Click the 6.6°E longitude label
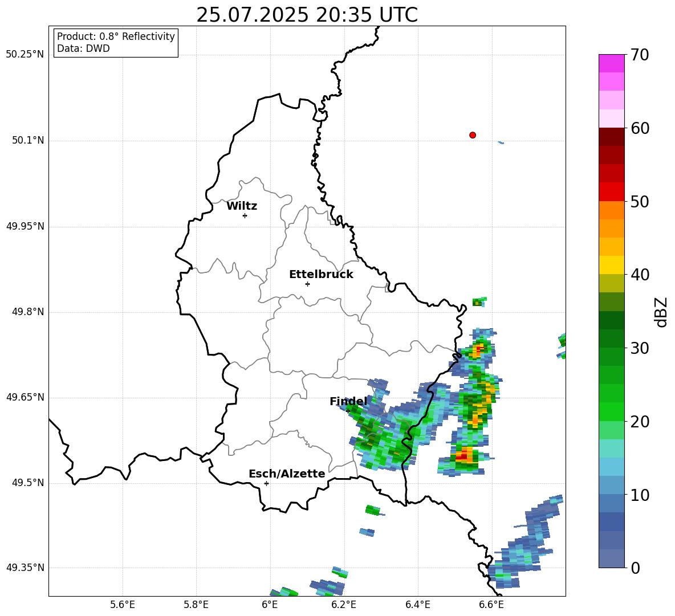 tap(491, 605)
